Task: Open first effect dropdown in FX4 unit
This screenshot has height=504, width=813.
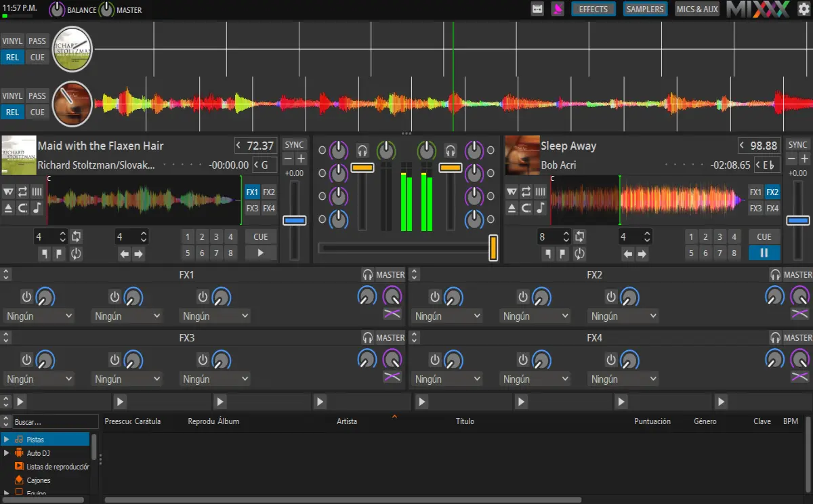Action: pyautogui.click(x=446, y=379)
